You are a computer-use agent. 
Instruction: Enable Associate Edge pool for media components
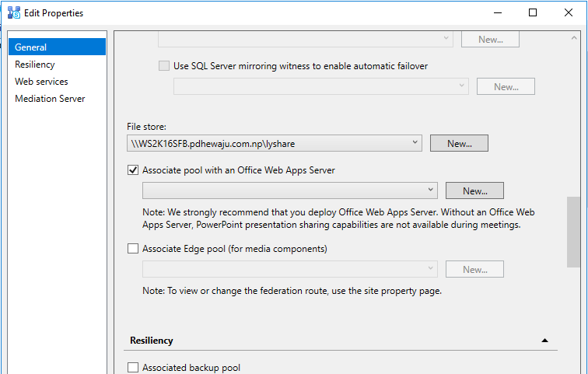coord(133,249)
